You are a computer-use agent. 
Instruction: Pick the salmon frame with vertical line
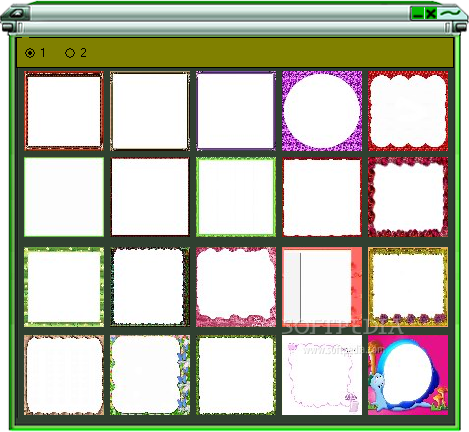pyautogui.click(x=322, y=287)
